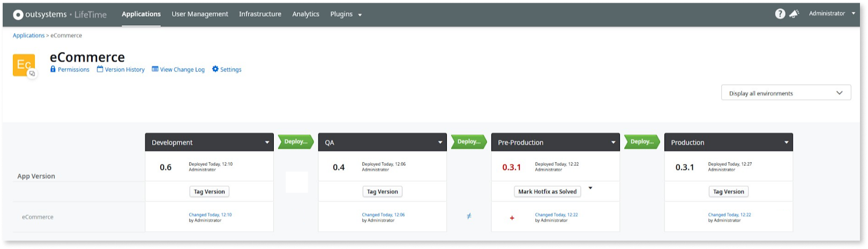Click Deployed Today, 12:27 text in Production
Image resolution: width=868 pixels, height=249 pixels.
(x=730, y=164)
